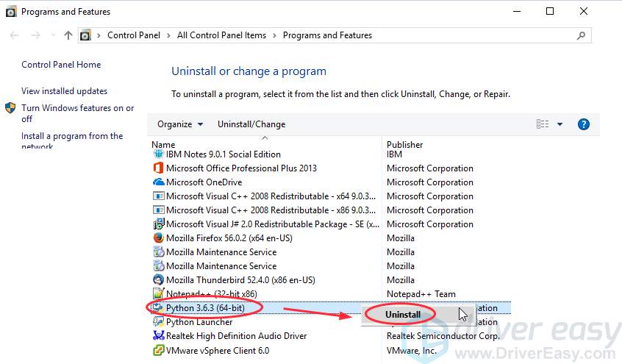Open Turn Windows features on or off
The image size is (622, 364).
coord(77,113)
